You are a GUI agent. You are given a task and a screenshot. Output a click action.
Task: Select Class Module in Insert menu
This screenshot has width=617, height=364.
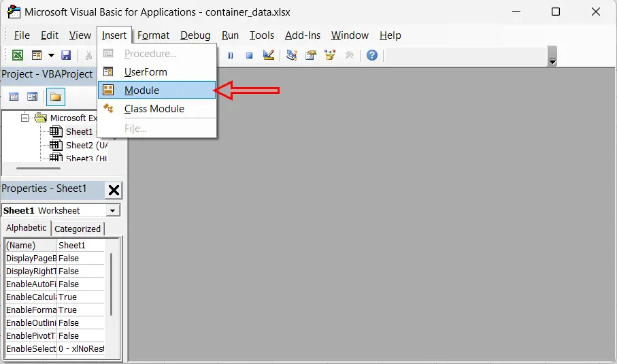(x=154, y=109)
